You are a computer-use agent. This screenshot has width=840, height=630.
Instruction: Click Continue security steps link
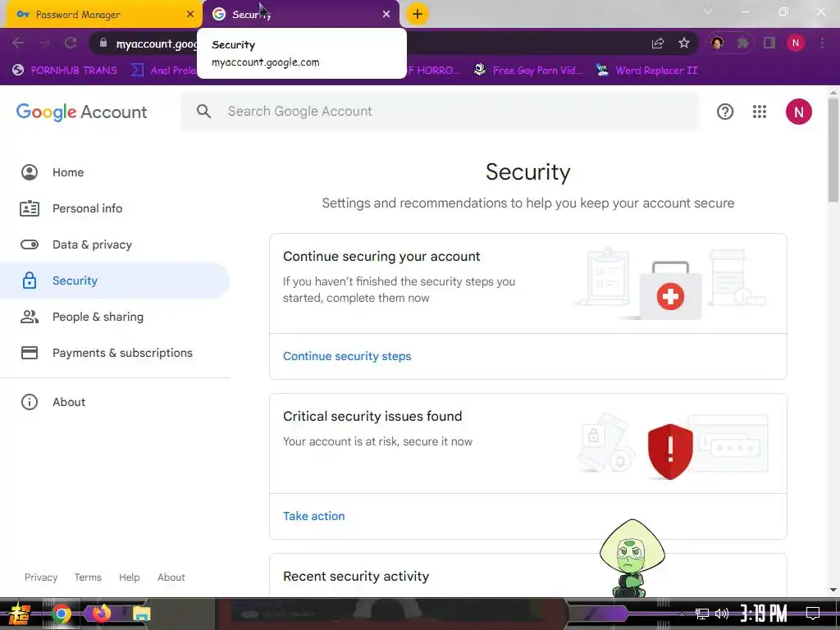tap(347, 356)
